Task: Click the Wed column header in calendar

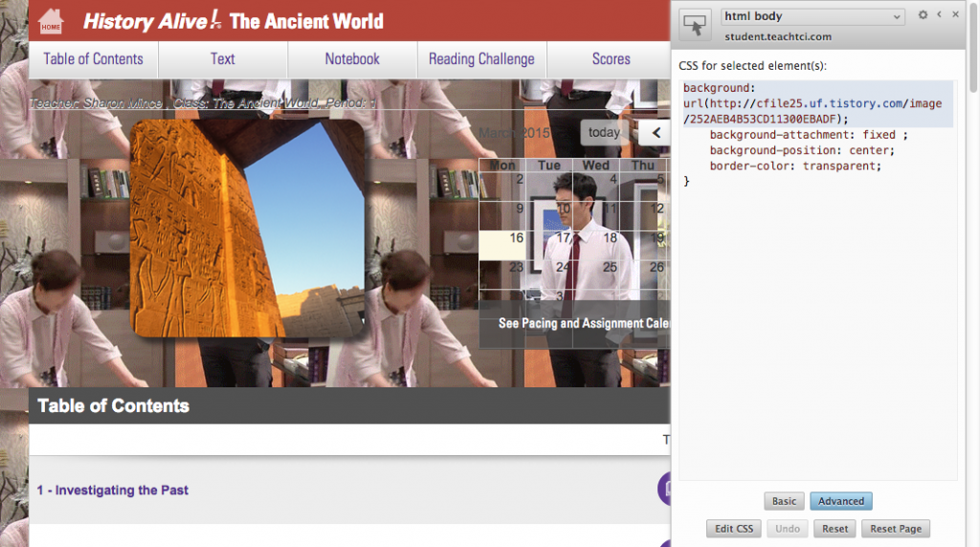Action: [595, 164]
